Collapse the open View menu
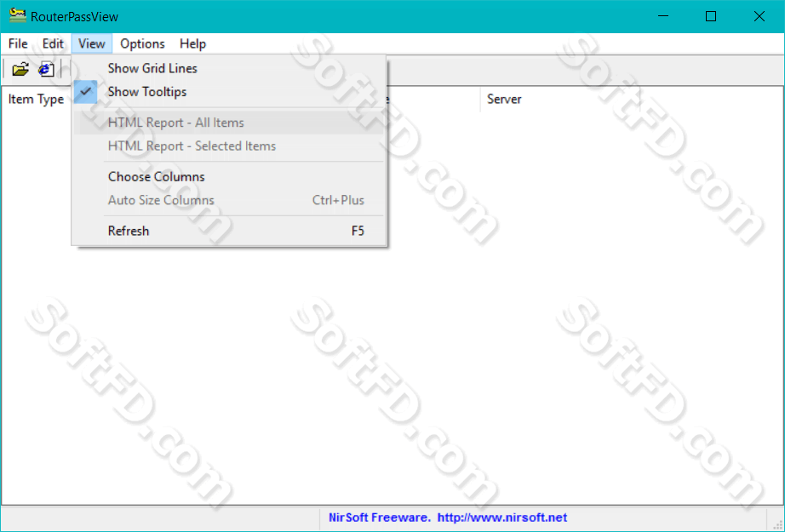 click(x=92, y=44)
